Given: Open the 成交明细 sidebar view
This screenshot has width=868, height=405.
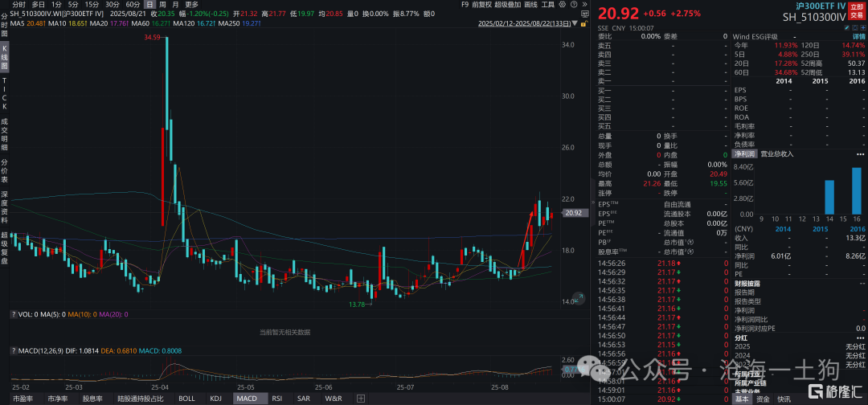Looking at the screenshot, I should coord(5,134).
